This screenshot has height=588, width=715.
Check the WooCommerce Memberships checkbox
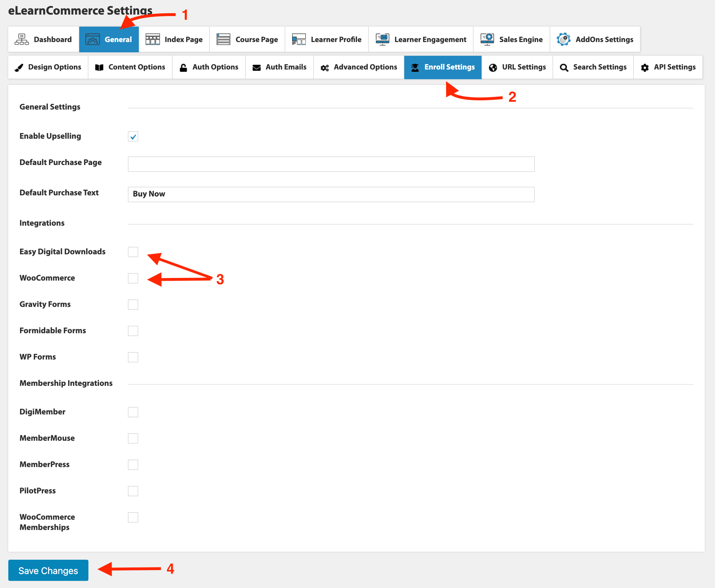133,517
